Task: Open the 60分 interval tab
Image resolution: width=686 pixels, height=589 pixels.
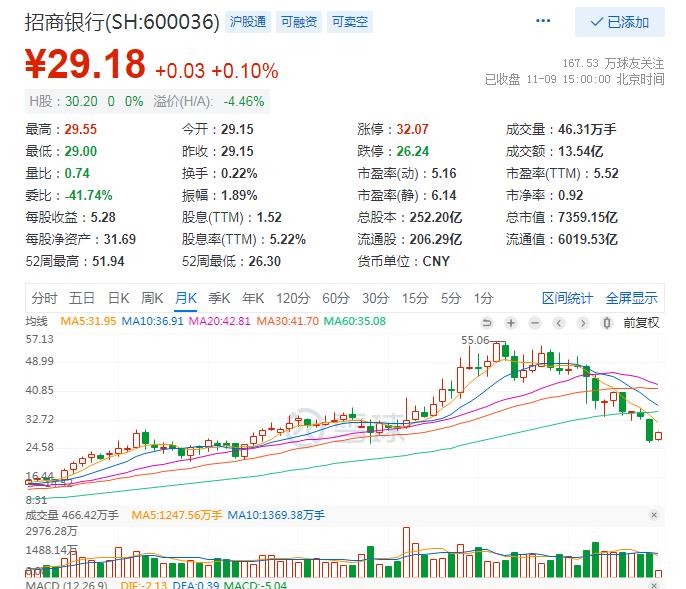Action: (336, 298)
